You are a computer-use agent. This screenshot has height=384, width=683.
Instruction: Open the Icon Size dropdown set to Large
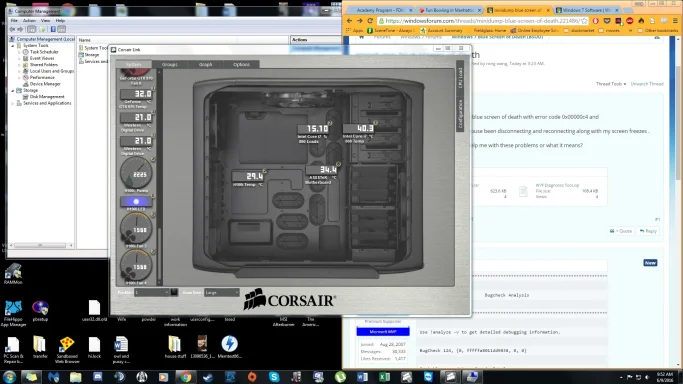[222, 293]
